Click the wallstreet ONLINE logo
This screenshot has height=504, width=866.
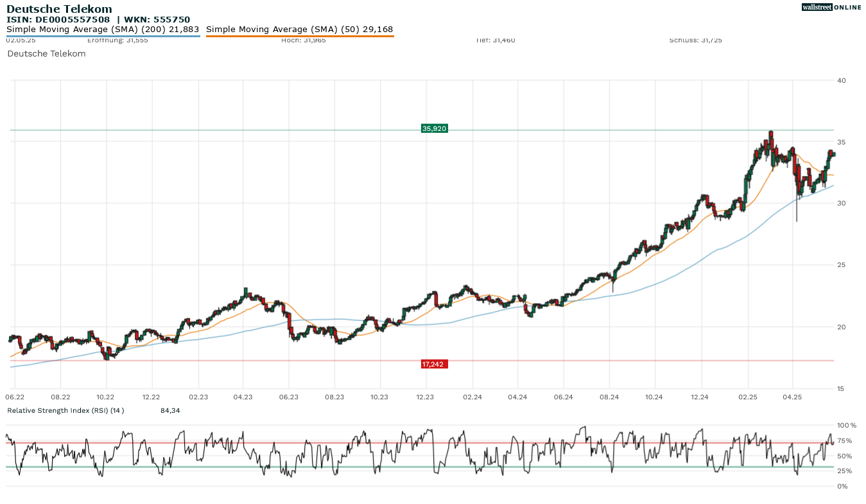pos(831,7)
